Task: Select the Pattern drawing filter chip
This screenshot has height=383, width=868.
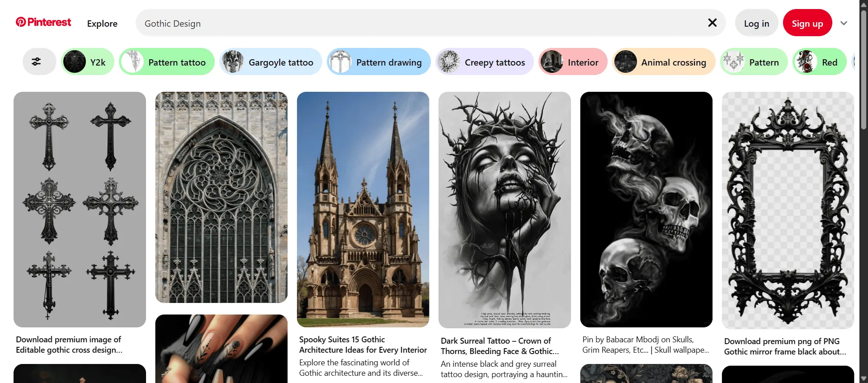Action: (379, 62)
